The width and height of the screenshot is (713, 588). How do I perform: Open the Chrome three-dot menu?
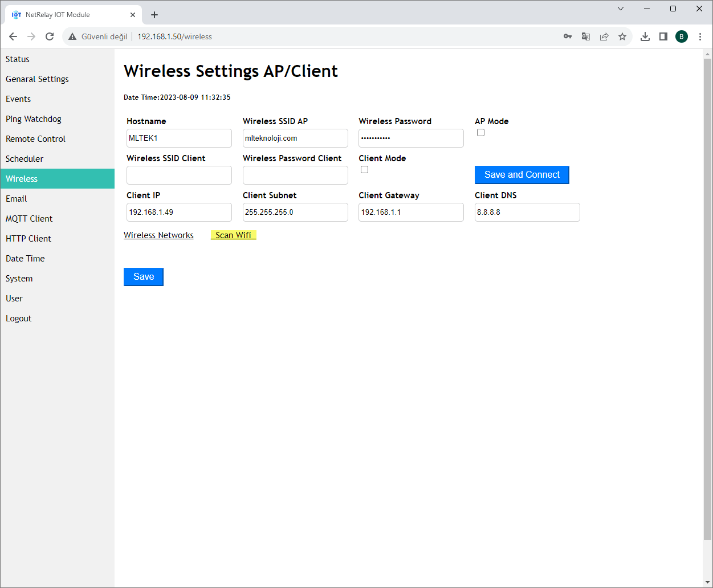click(x=700, y=36)
